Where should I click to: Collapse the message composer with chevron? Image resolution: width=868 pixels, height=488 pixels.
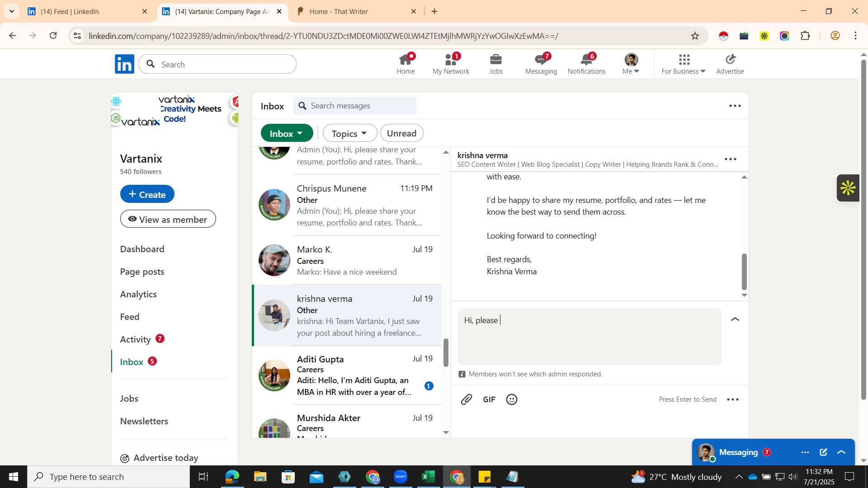point(735,319)
